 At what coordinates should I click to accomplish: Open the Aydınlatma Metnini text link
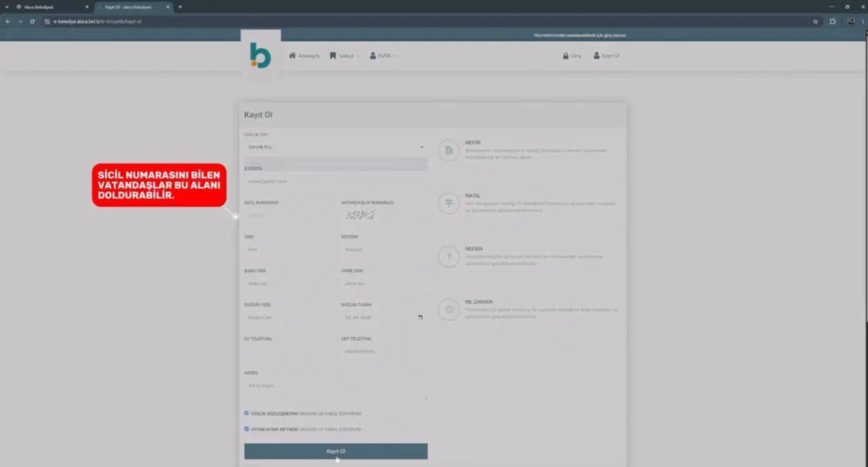pos(274,429)
